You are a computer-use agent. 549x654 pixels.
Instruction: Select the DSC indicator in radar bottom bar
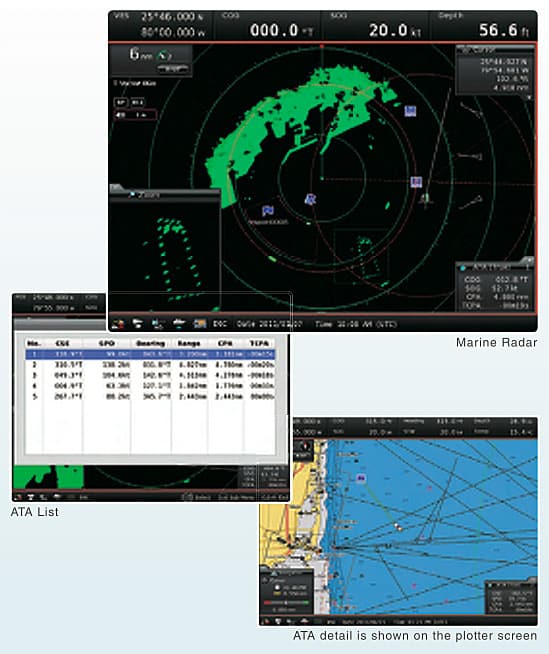[220, 324]
